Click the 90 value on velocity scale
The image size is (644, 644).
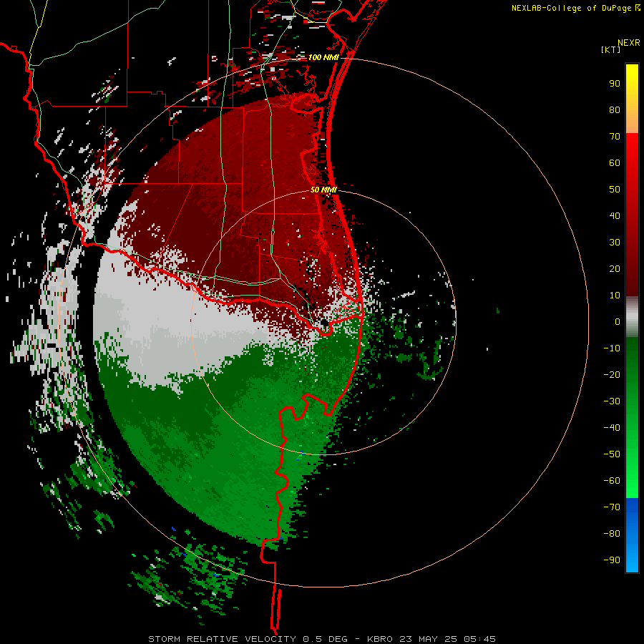pyautogui.click(x=615, y=84)
